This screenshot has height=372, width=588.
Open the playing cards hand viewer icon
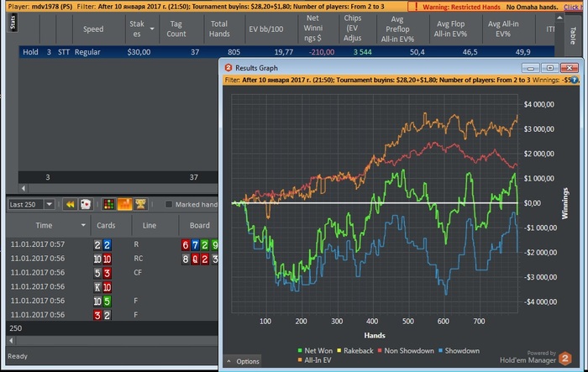point(86,204)
